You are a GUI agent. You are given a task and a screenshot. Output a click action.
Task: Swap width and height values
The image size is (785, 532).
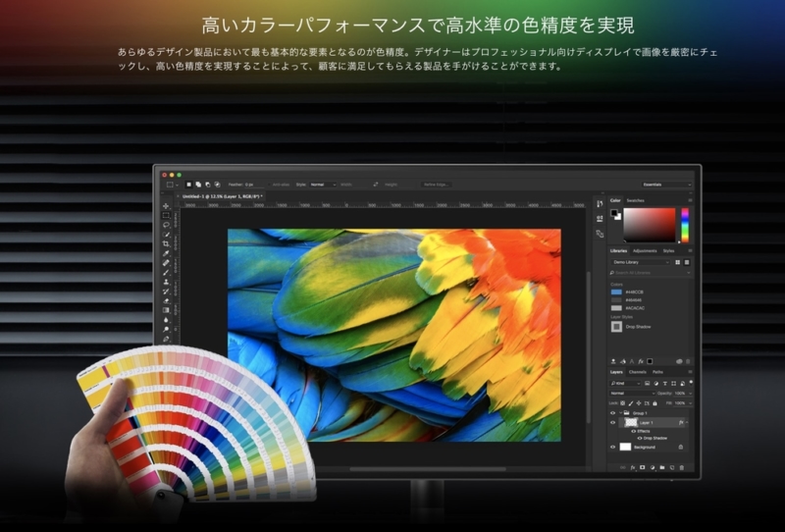(376, 185)
